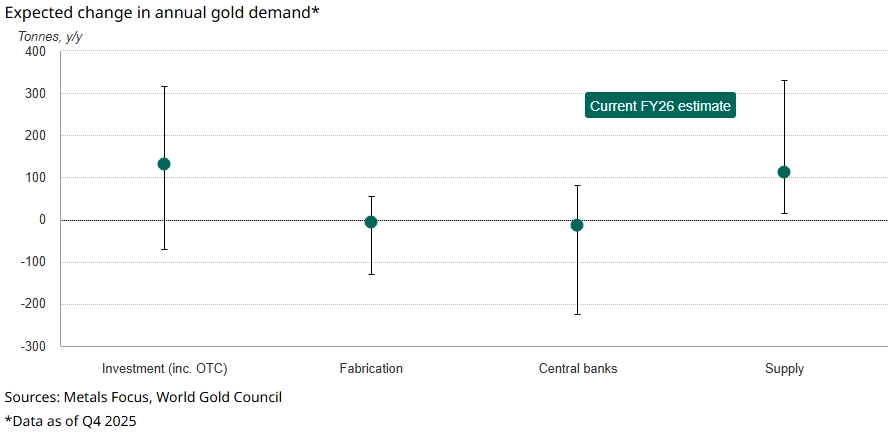
Task: Click the top cap of Supply error bar
Action: pos(784,80)
